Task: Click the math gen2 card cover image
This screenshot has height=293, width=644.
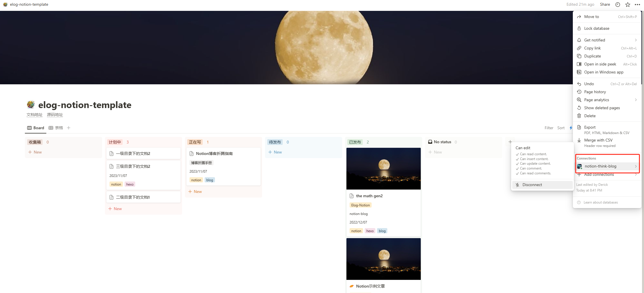Action: point(384,169)
